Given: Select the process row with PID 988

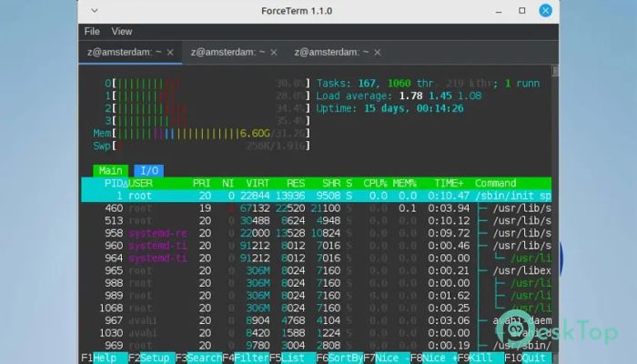Looking at the screenshot, I should (x=316, y=283).
